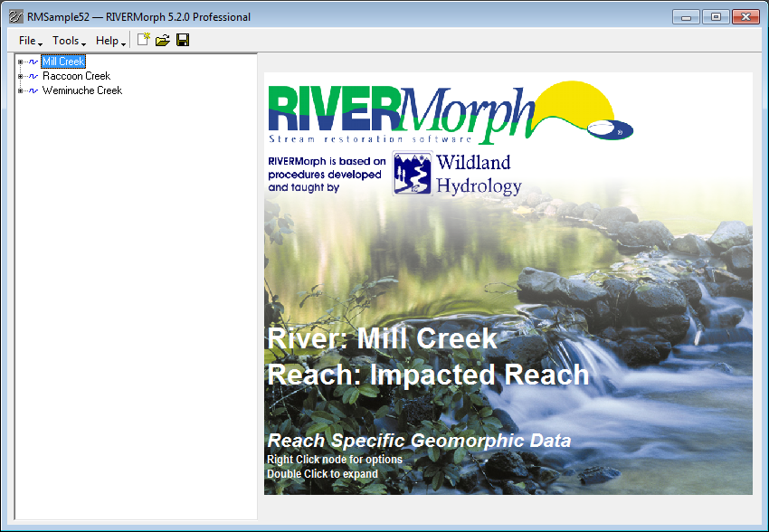Select the Raccoon Creek river node

pyautogui.click(x=77, y=76)
